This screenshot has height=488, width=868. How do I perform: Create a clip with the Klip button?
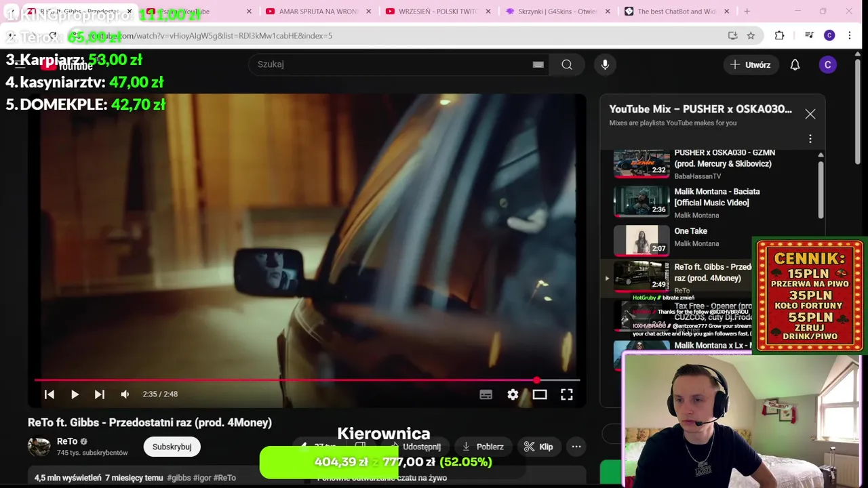[x=538, y=447]
